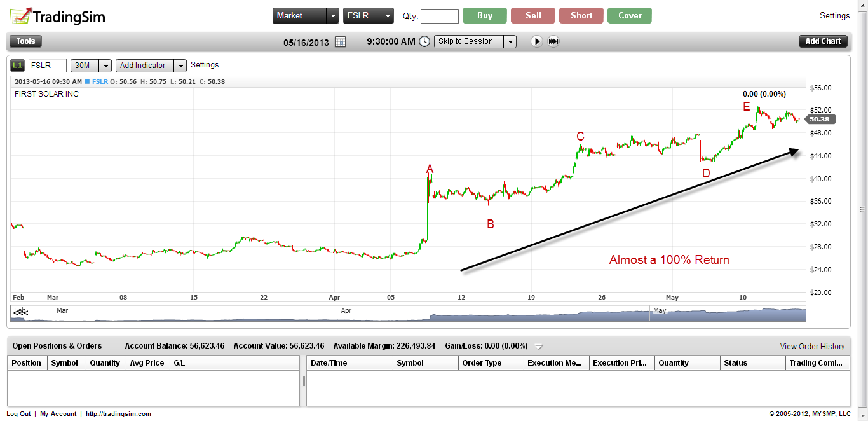The height and width of the screenshot is (421, 868).
Task: Click the green L1 chart level icon
Action: (17, 66)
